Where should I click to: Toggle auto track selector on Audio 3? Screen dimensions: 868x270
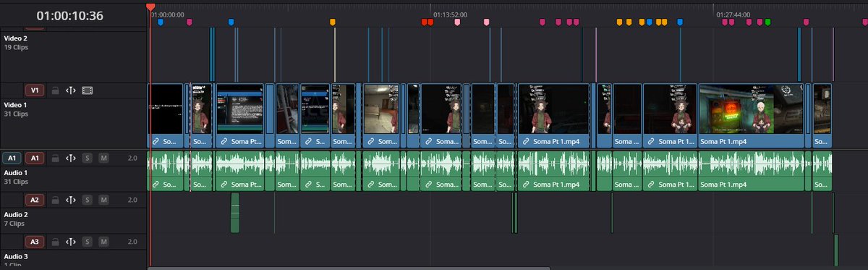pos(71,241)
